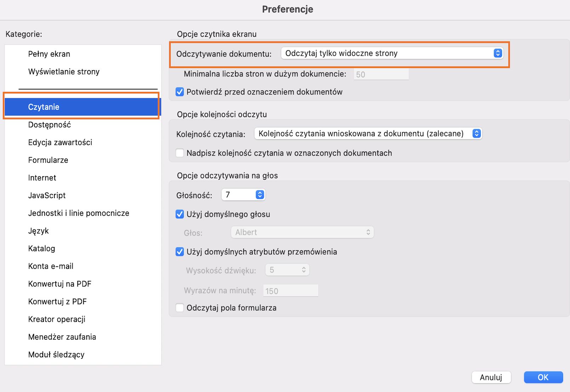This screenshot has width=570, height=392.
Task: Open the Wyświetlanie strony category
Action: [64, 71]
